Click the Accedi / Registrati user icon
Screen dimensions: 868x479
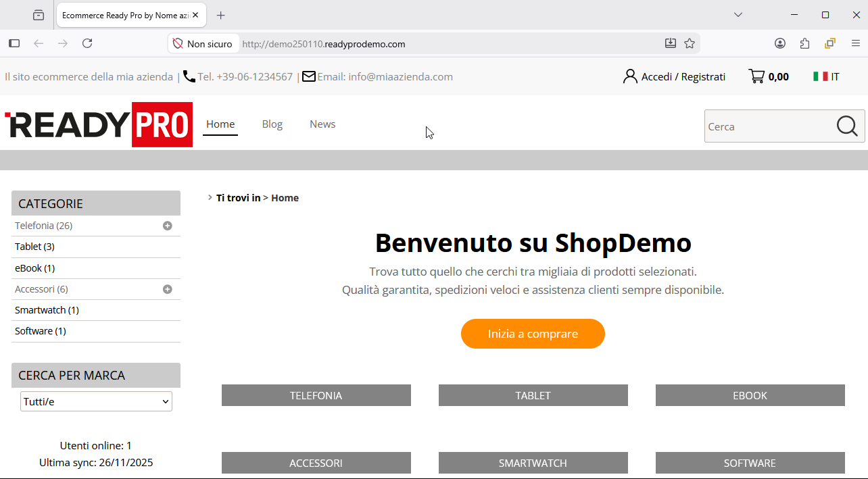(630, 76)
